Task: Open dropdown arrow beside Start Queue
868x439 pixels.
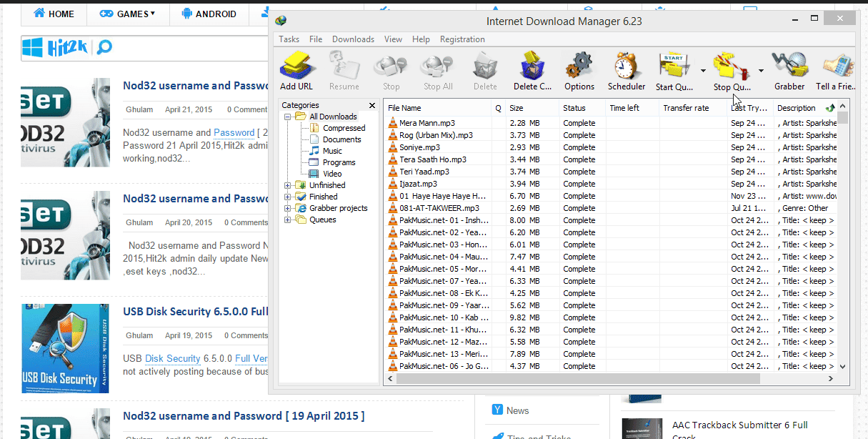Action: [x=703, y=71]
